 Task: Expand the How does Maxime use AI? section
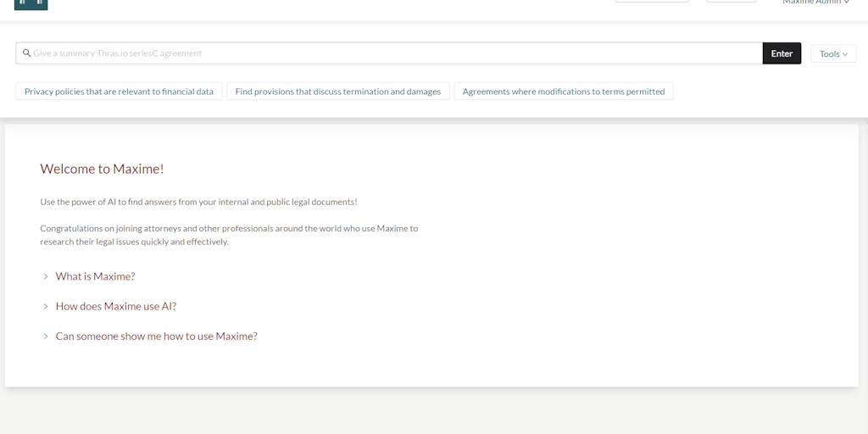click(x=109, y=306)
